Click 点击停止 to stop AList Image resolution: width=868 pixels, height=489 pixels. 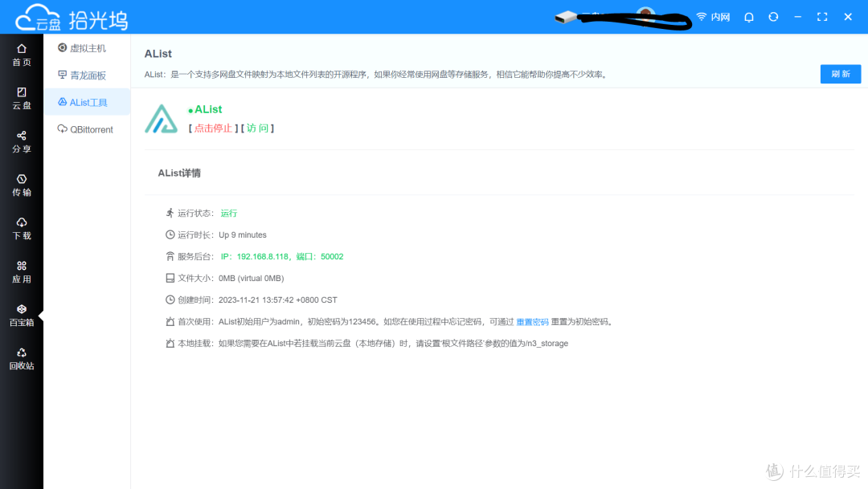pos(213,128)
